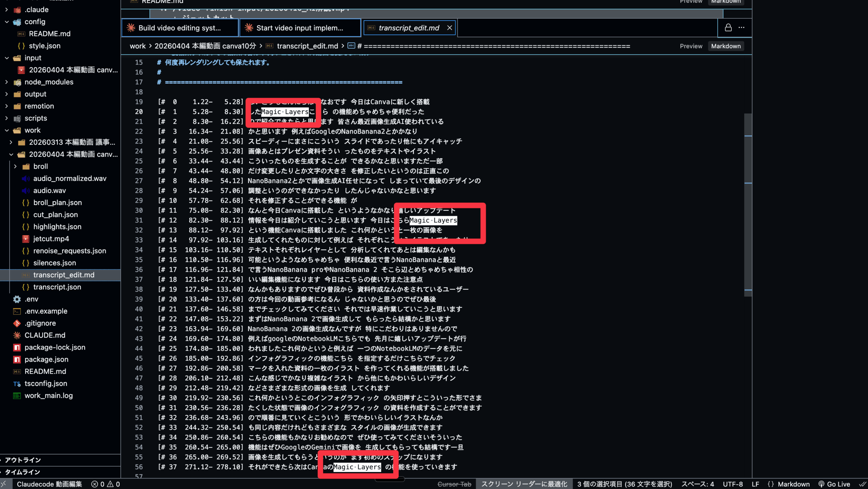868x489 pixels.
Task: Switch to Markdown mode
Action: pyautogui.click(x=726, y=46)
